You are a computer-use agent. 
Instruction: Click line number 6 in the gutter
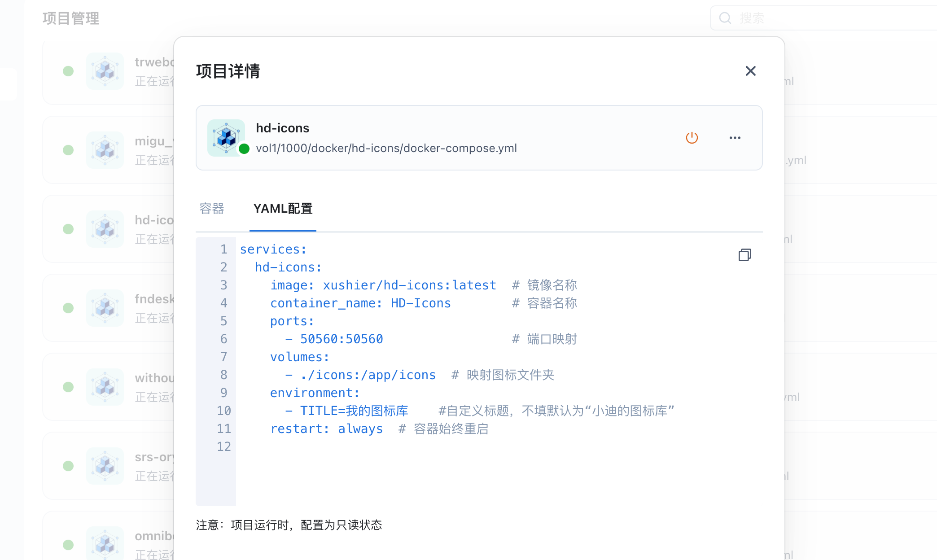[223, 339]
